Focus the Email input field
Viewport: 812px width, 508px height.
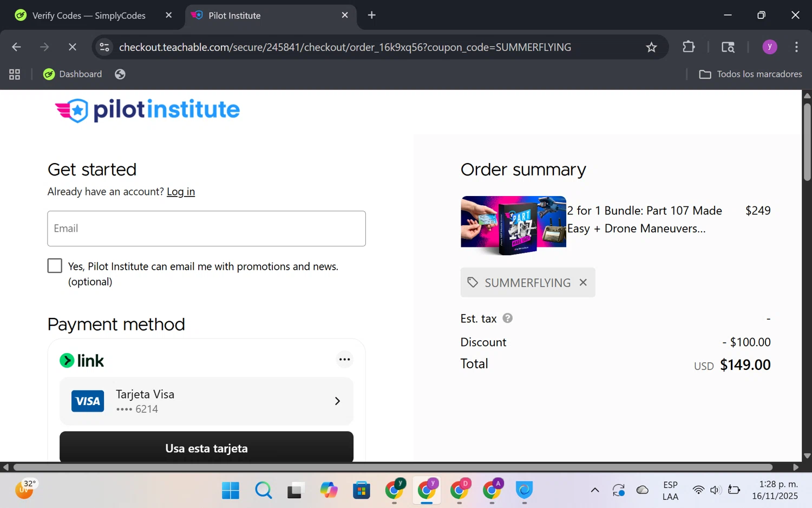pos(206,229)
